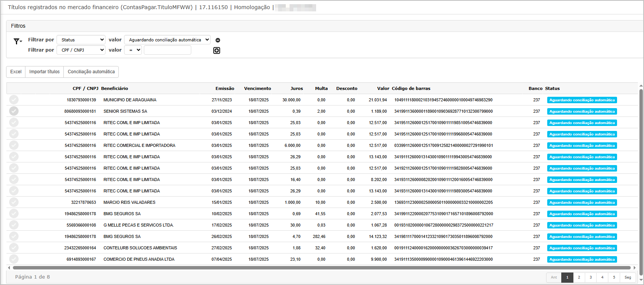Sort by the Banco column header
644x285 pixels.
tap(535, 88)
